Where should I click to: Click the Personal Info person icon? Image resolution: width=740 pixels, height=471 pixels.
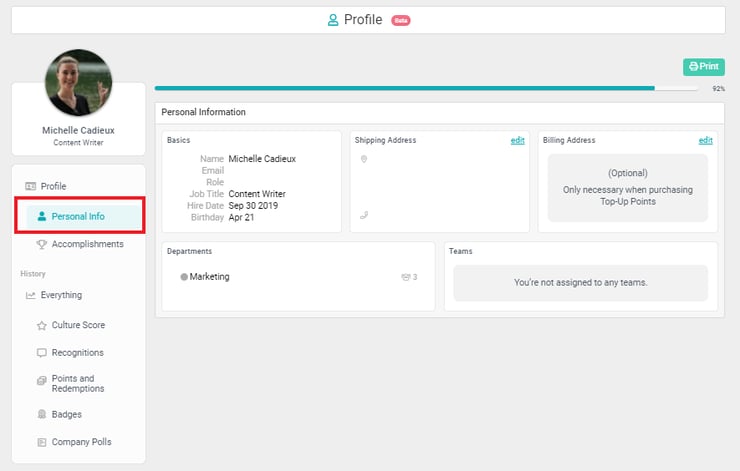pos(41,216)
